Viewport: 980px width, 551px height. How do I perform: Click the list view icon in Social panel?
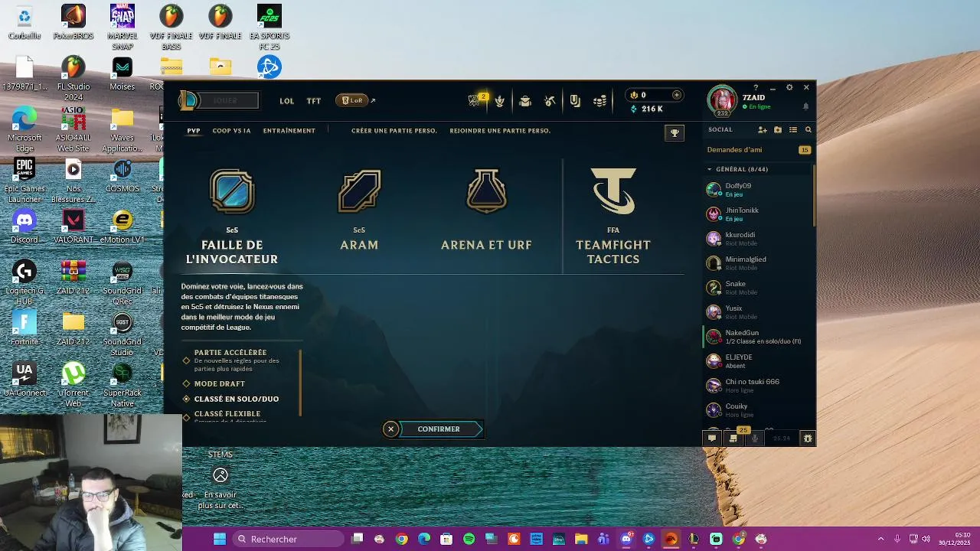pyautogui.click(x=793, y=130)
